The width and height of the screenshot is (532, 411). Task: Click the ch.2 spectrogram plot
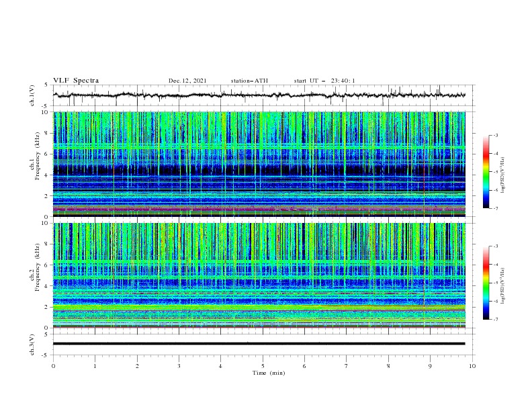[x=259, y=275]
